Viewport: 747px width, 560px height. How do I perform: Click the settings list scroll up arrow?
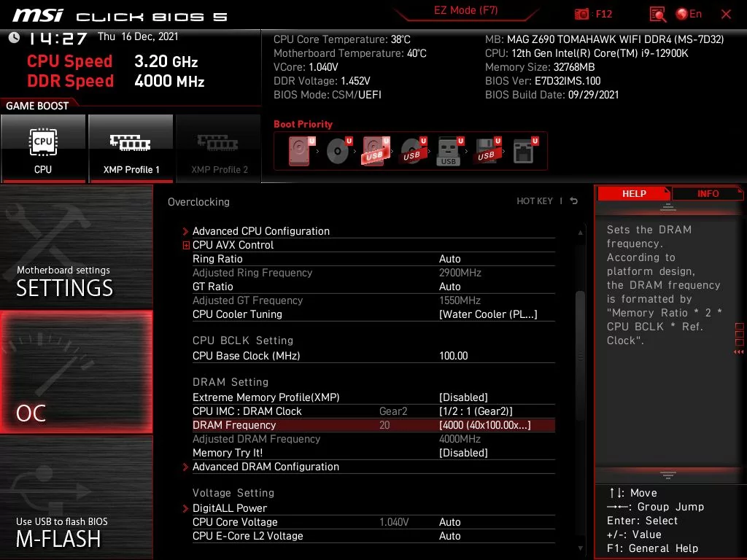click(x=580, y=233)
